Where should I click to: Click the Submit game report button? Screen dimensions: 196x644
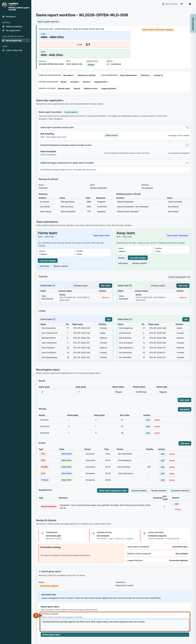point(115,634)
